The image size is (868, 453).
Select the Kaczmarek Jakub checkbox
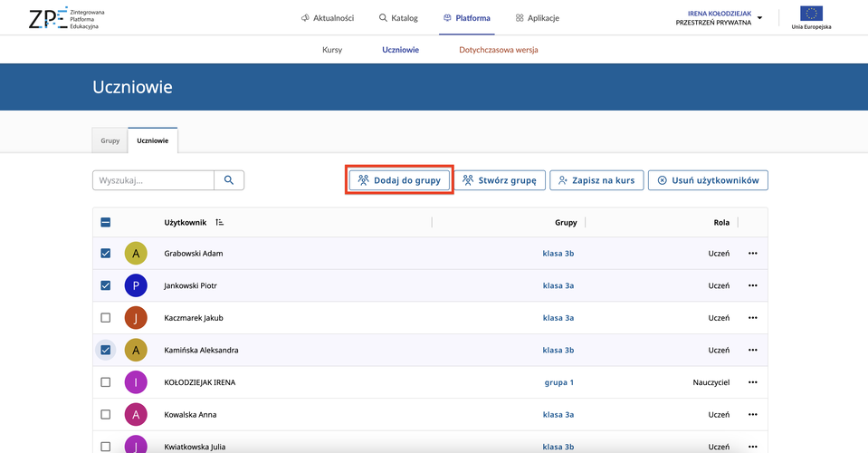(x=106, y=318)
